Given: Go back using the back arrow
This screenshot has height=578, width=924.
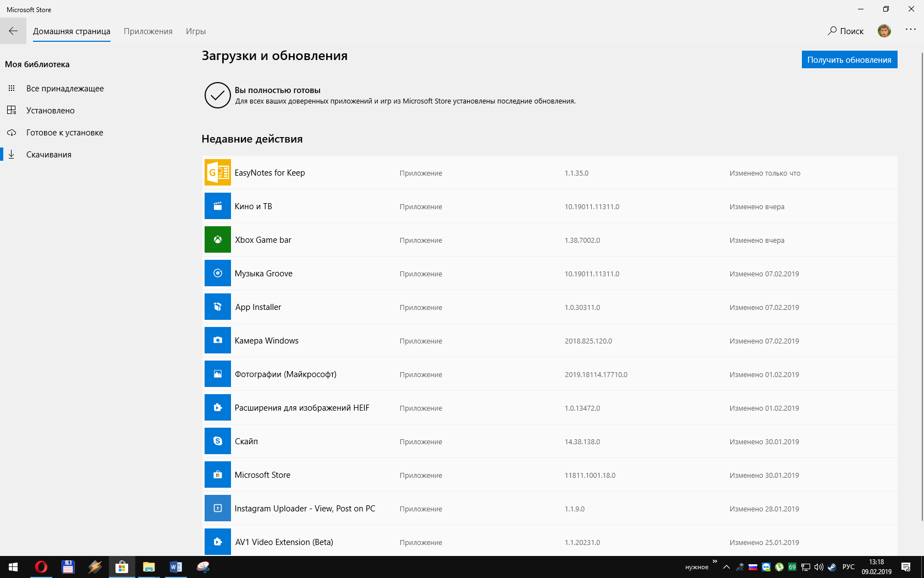Looking at the screenshot, I should [13, 31].
